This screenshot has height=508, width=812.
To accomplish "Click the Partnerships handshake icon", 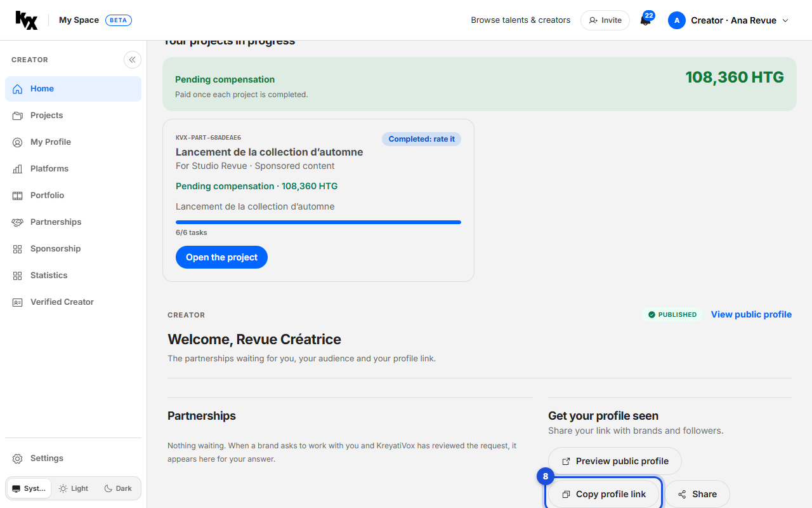I will (18, 222).
